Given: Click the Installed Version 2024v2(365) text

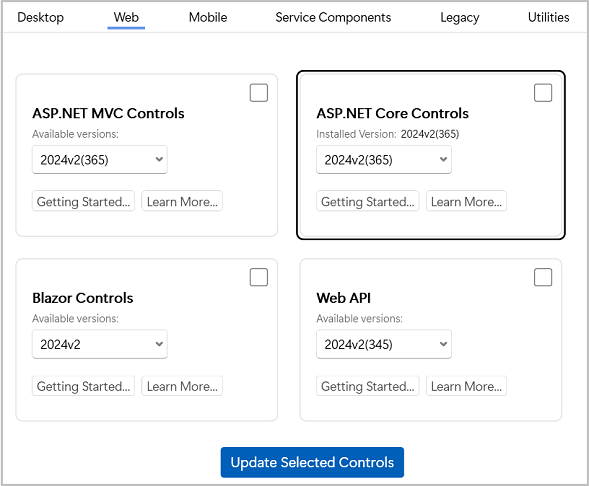Looking at the screenshot, I should click(x=388, y=134).
